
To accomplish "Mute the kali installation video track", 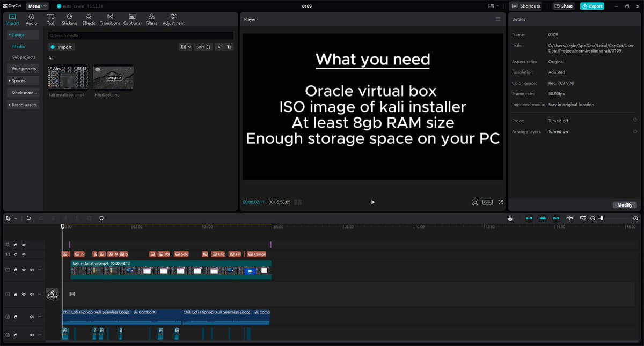I will [32, 270].
